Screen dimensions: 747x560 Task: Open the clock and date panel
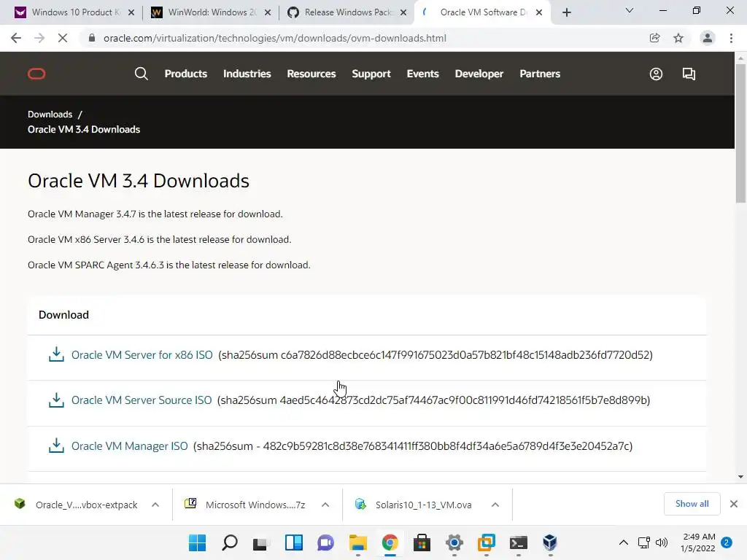pos(698,542)
